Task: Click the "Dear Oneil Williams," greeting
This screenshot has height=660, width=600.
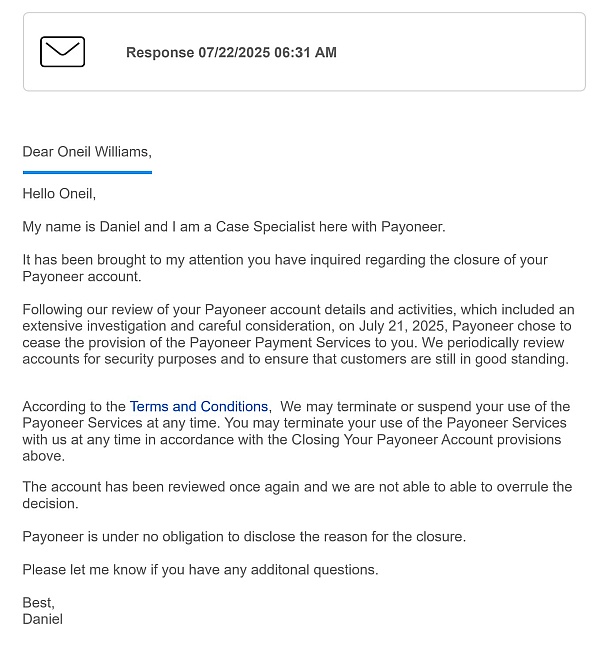Action: 87,152
